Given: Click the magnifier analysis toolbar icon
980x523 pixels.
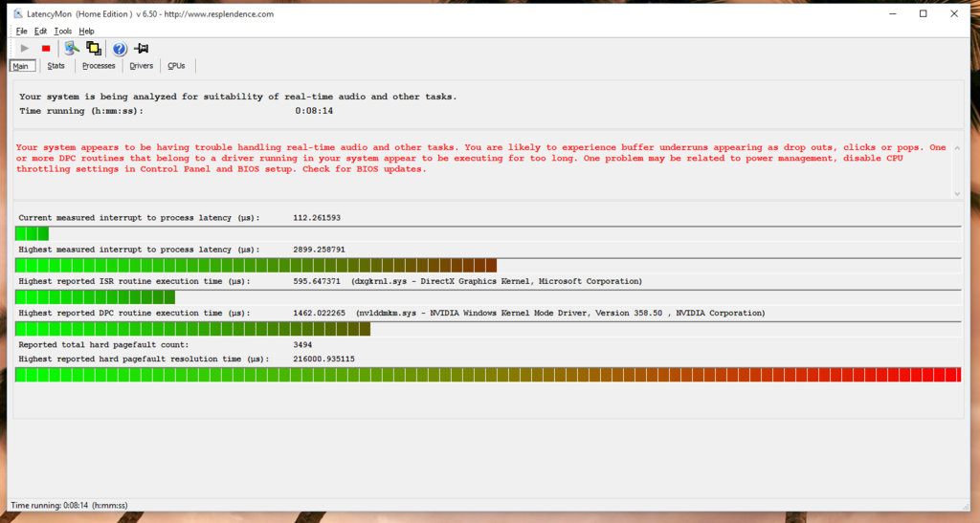Looking at the screenshot, I should [72, 49].
